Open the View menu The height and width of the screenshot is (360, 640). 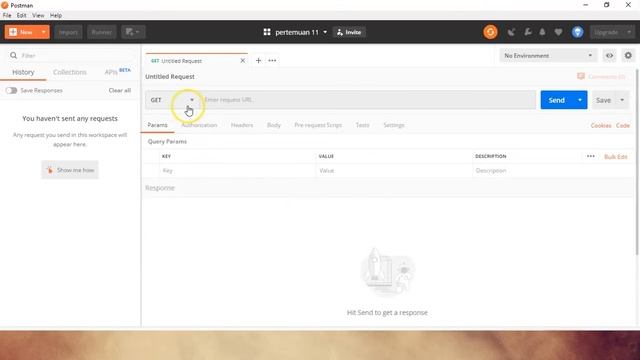38,16
